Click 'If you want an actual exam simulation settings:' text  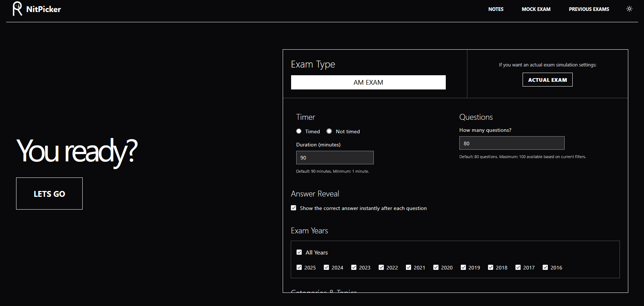tap(547, 65)
